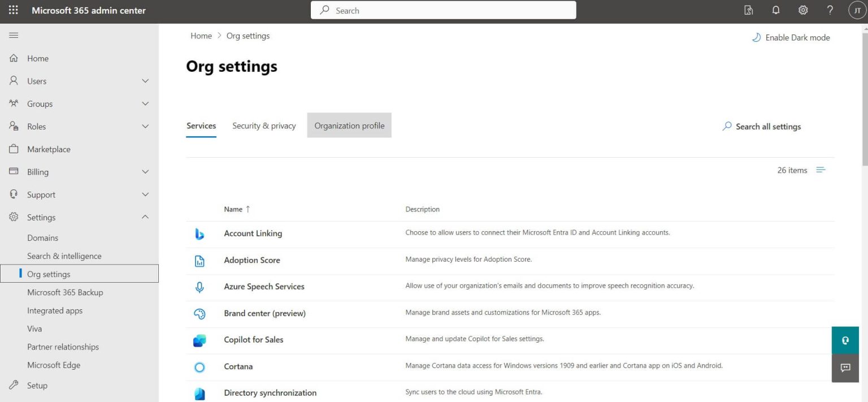
Task: Collapse the Settings section
Action: (145, 217)
